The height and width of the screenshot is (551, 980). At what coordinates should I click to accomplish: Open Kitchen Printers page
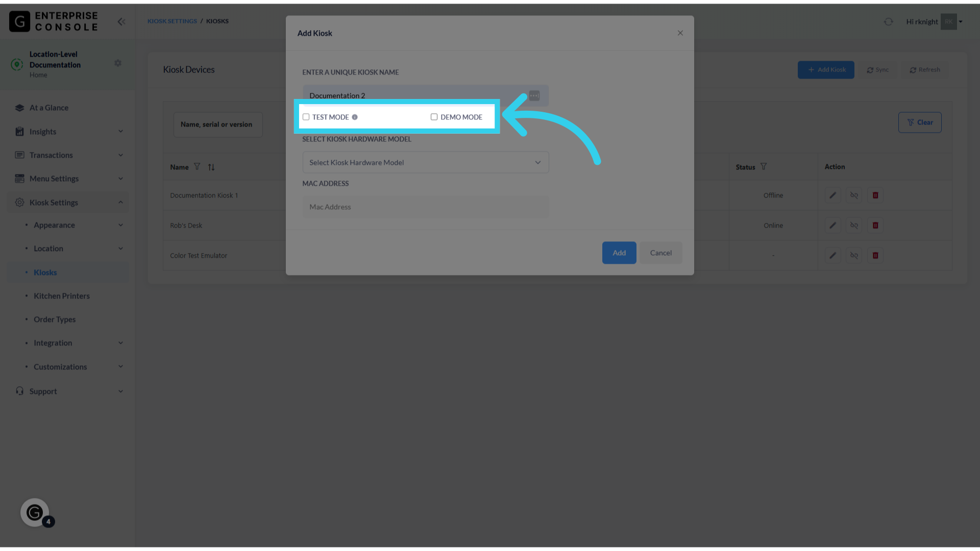click(x=62, y=296)
